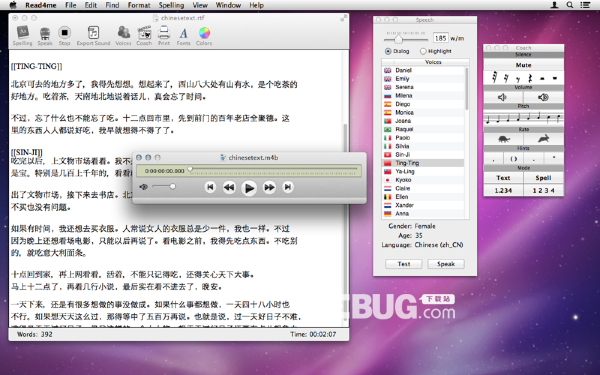Click the player volume speaker icon

click(x=143, y=187)
